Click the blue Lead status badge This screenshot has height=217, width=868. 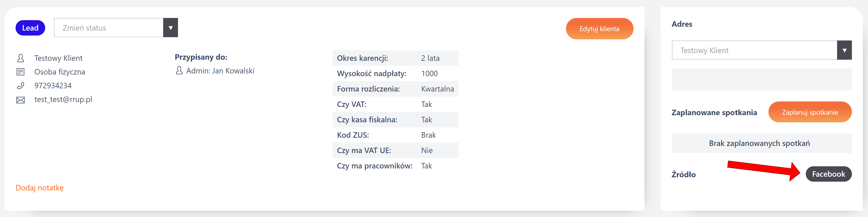click(30, 28)
